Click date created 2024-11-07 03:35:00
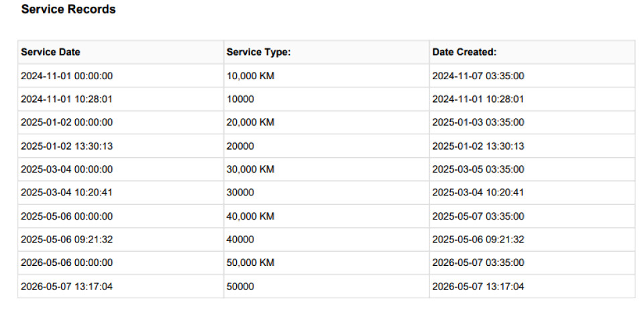 coord(478,76)
